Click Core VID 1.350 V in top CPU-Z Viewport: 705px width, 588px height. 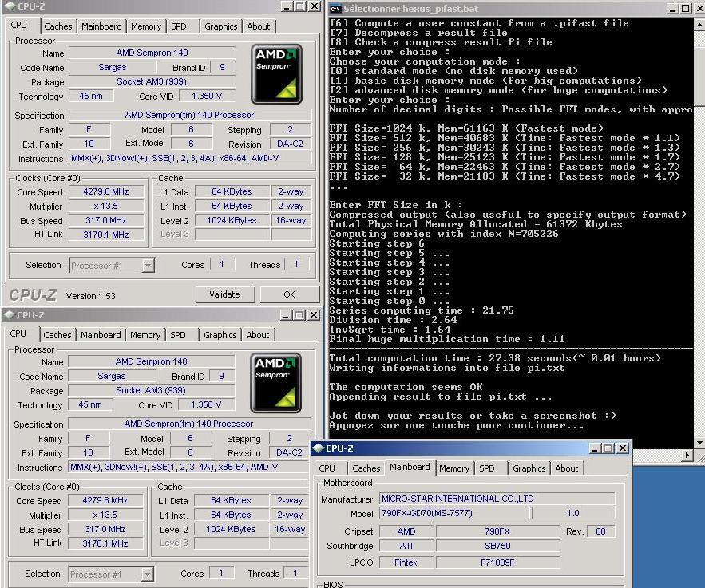(207, 96)
